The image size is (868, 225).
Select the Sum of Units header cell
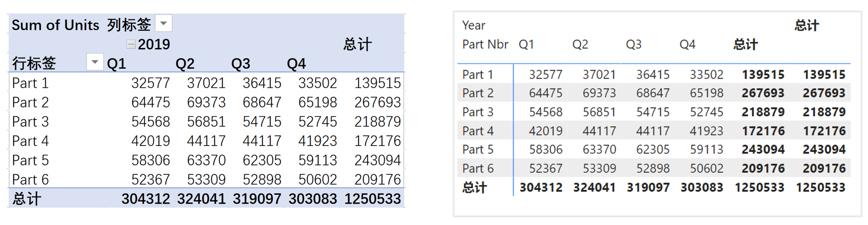tap(55, 25)
